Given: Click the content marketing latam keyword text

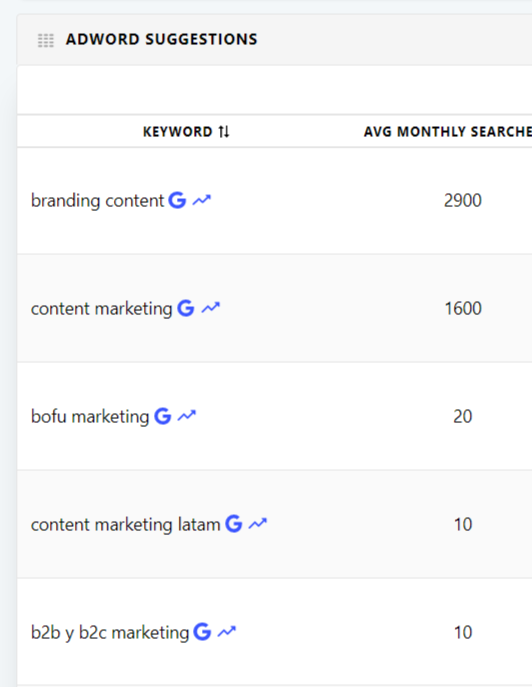Looking at the screenshot, I should pos(125,524).
